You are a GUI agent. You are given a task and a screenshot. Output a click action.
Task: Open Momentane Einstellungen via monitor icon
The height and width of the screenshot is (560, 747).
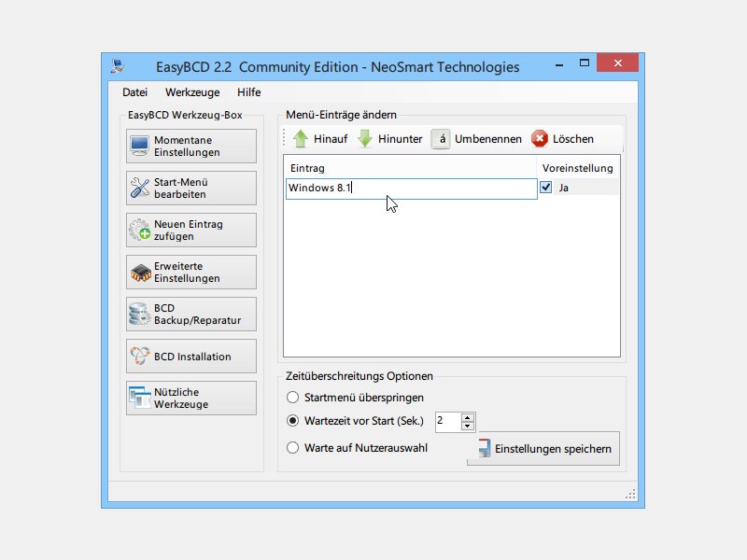tap(139, 147)
